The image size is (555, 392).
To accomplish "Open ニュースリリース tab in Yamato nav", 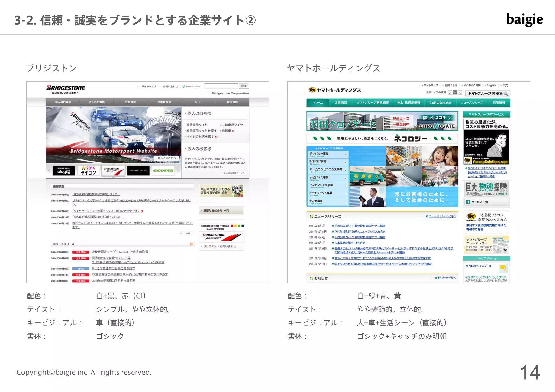I will pos(472,103).
